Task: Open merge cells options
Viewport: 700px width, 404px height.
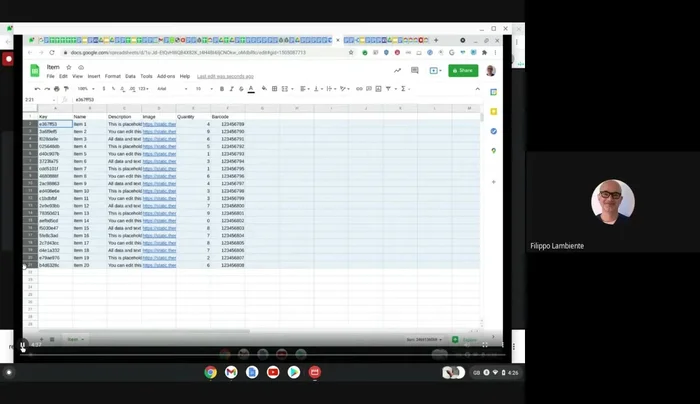Action: (286, 89)
